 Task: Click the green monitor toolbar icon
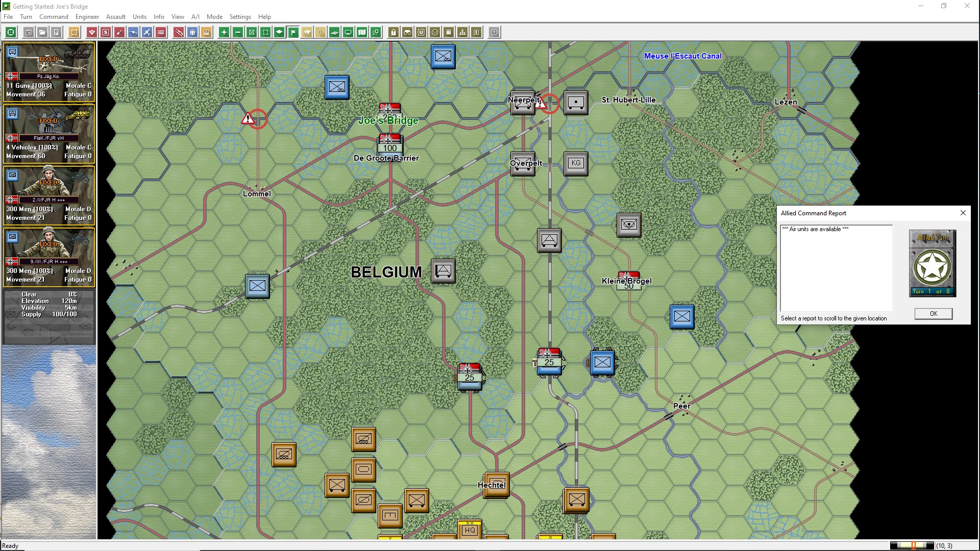348,33
